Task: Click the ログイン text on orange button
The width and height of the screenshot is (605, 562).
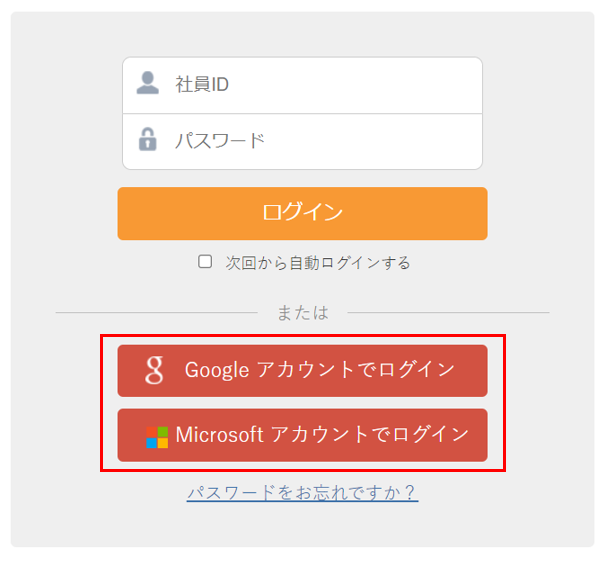Action: 302,212
